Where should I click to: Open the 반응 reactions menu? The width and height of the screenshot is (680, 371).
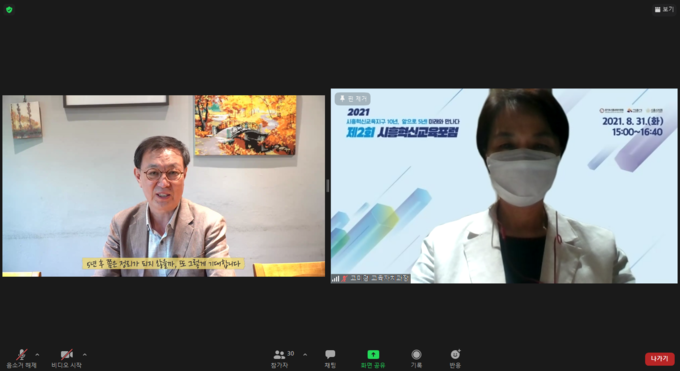click(x=455, y=359)
